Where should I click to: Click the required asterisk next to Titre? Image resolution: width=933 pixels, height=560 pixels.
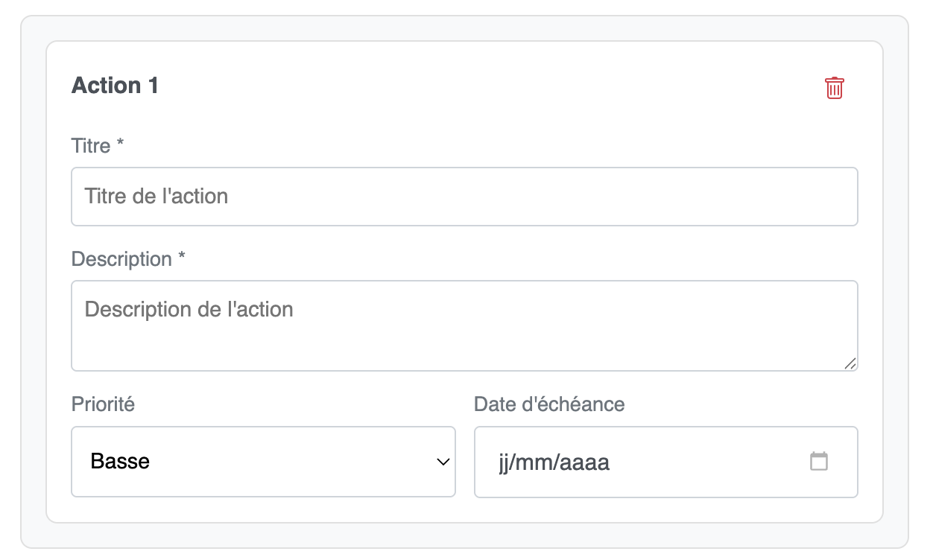click(120, 145)
